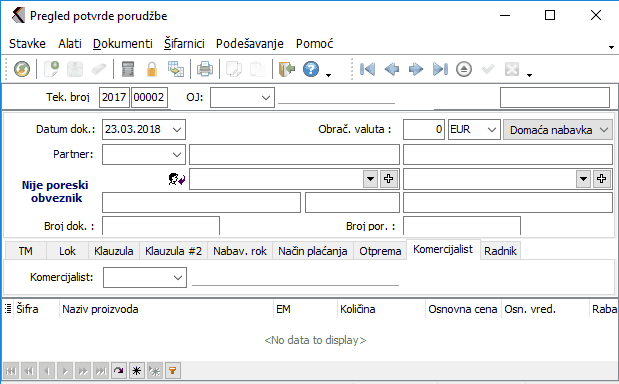
Task: Switch to the Način plaćanja tab
Action: (x=313, y=251)
